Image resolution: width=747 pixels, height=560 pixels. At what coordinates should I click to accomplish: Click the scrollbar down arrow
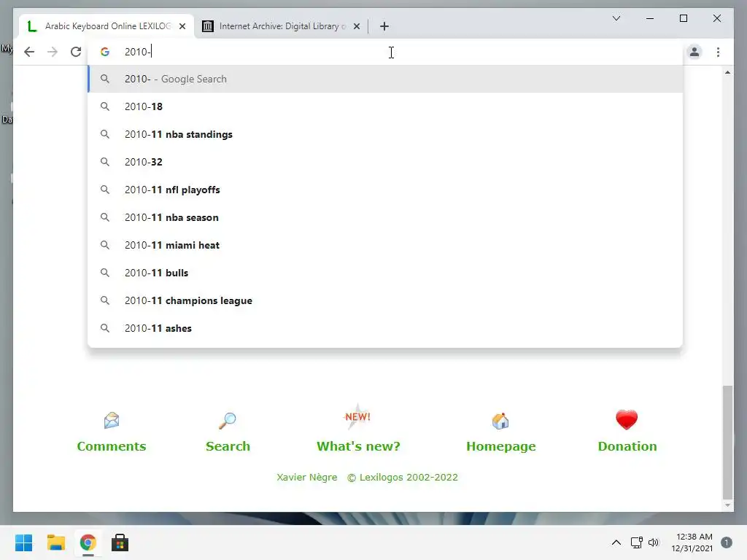[x=727, y=505]
